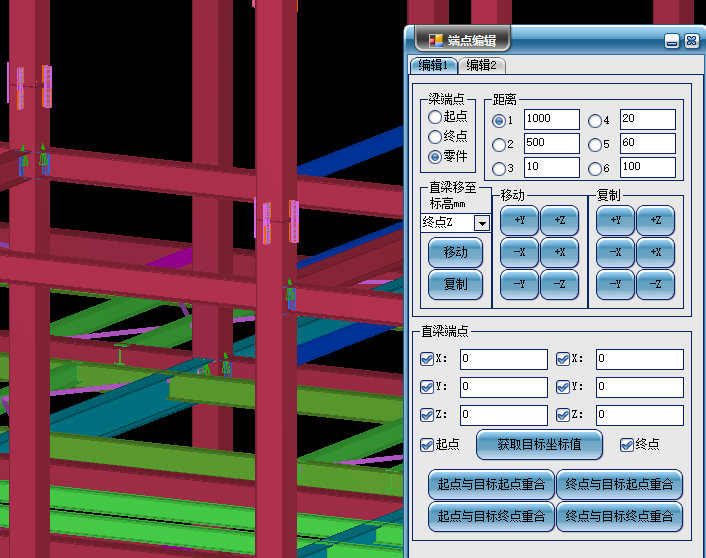Screen dimensions: 706x558
Task: Toggle the start point Z checkbox
Action: (x=427, y=415)
